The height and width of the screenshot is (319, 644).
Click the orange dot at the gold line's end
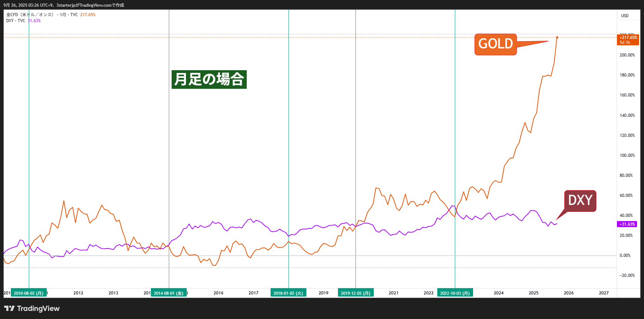tap(557, 37)
